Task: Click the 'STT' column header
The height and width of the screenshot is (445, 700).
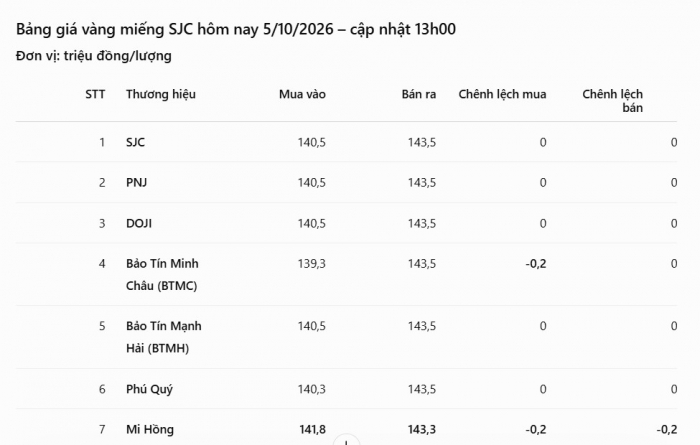Action: [95, 94]
